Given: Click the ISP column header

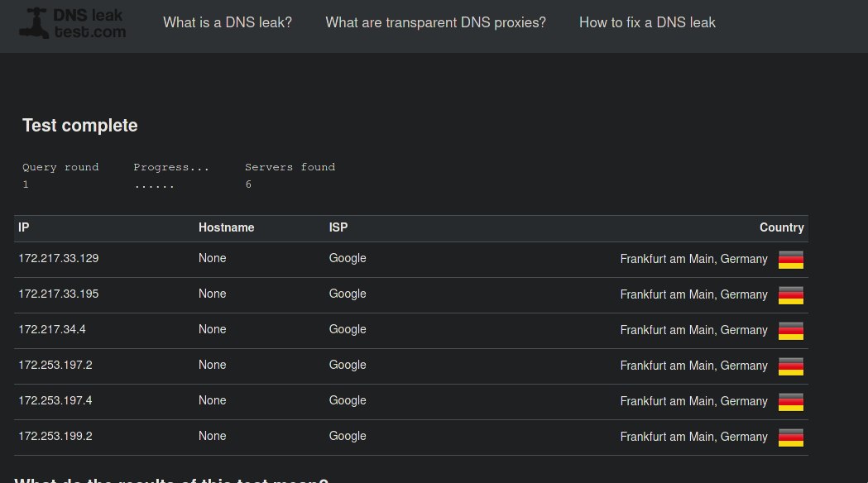Looking at the screenshot, I should [x=338, y=227].
